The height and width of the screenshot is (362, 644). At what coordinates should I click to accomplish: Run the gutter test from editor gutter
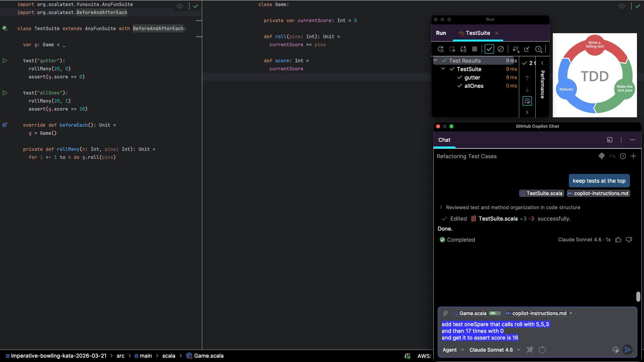(5, 61)
